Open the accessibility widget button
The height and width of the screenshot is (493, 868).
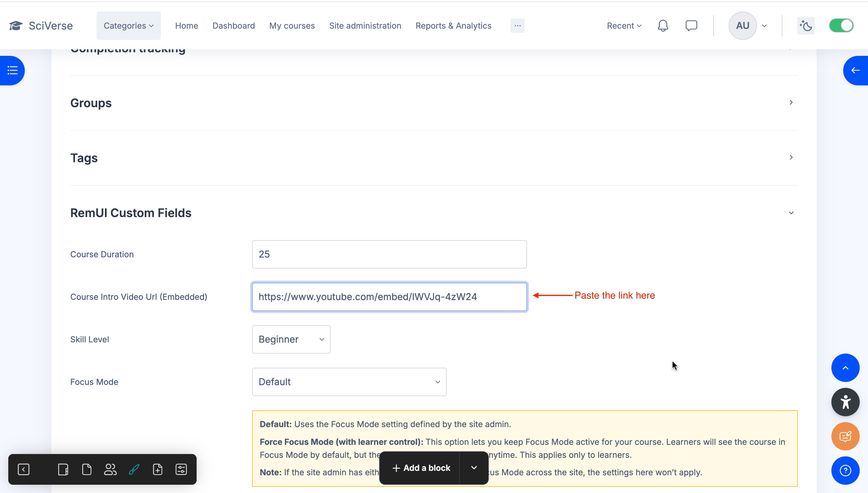(x=845, y=402)
